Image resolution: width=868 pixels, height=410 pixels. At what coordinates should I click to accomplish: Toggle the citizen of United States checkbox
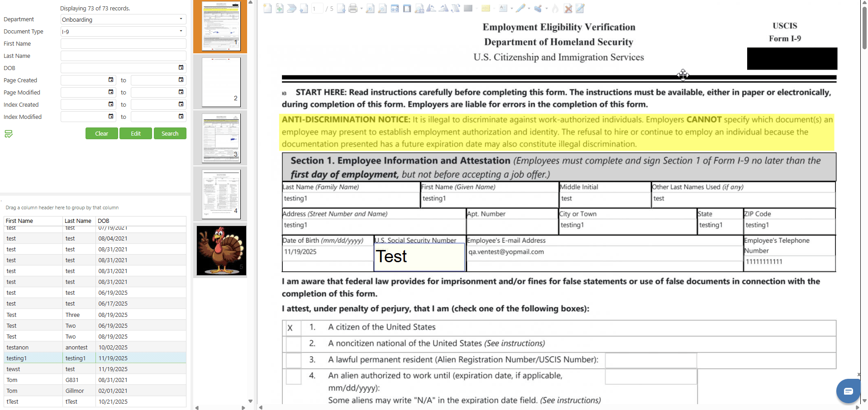293,328
